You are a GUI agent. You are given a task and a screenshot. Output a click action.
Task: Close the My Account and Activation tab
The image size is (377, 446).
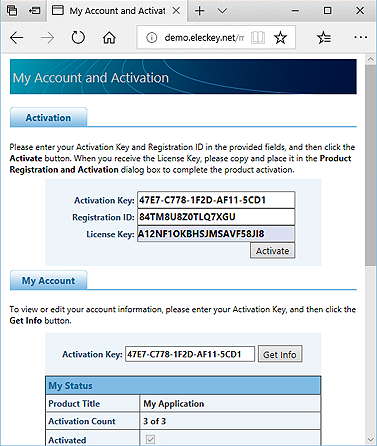click(x=176, y=11)
